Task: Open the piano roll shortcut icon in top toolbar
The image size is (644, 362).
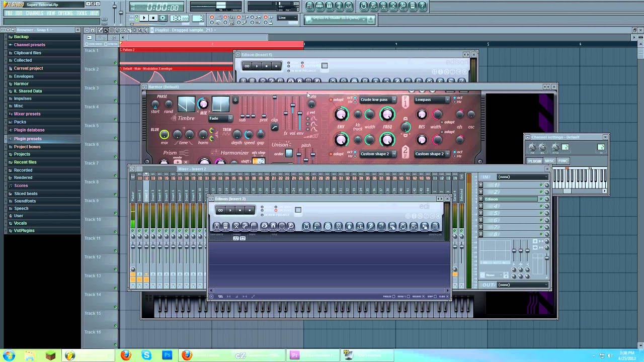Action: click(329, 6)
